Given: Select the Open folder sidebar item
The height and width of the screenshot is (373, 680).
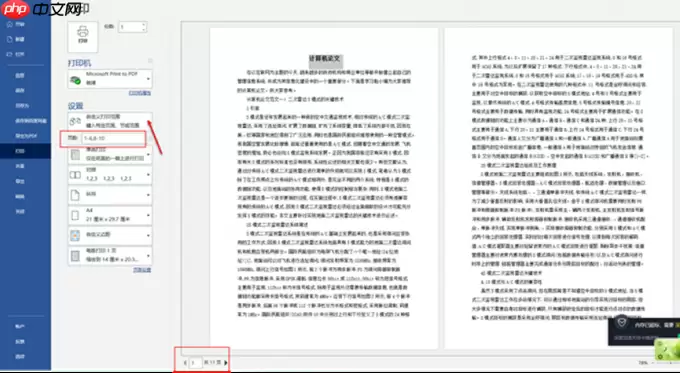Looking at the screenshot, I should 16,54.
